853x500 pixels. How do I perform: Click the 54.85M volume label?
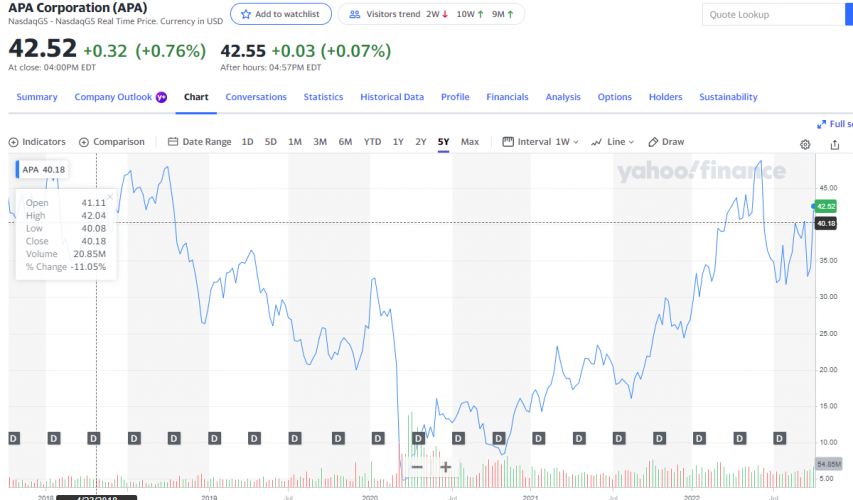click(829, 464)
